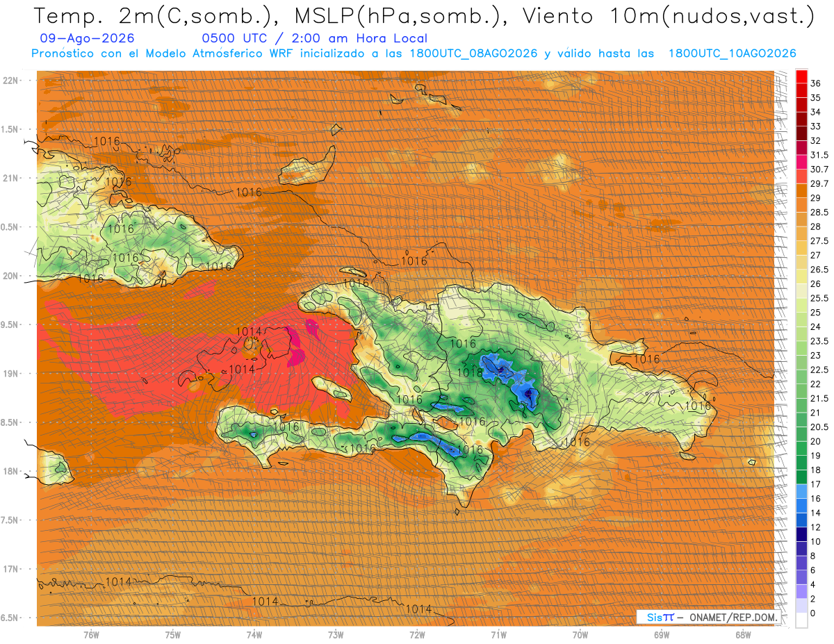Click the legend value '27.5'
Viewport: 834px width, 644px height.
pyautogui.click(x=819, y=241)
